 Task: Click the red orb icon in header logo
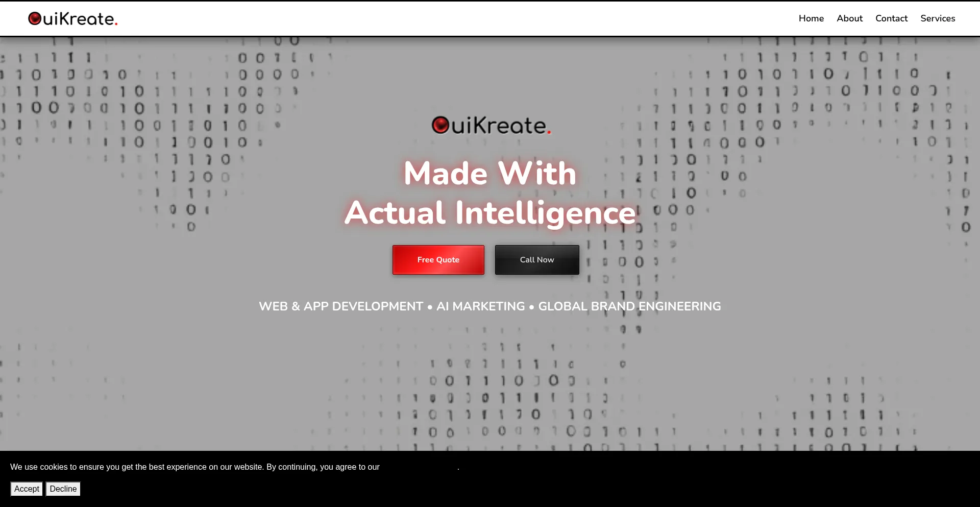click(x=35, y=18)
